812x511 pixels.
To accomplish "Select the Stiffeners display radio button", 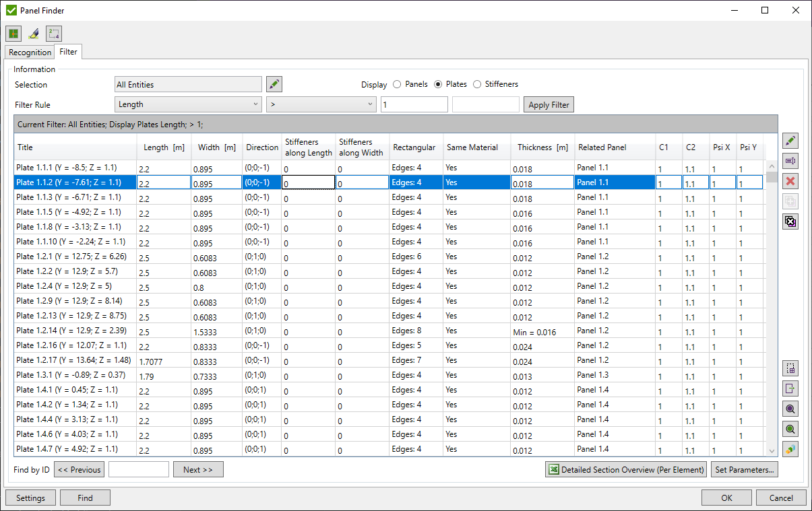I will tap(477, 85).
